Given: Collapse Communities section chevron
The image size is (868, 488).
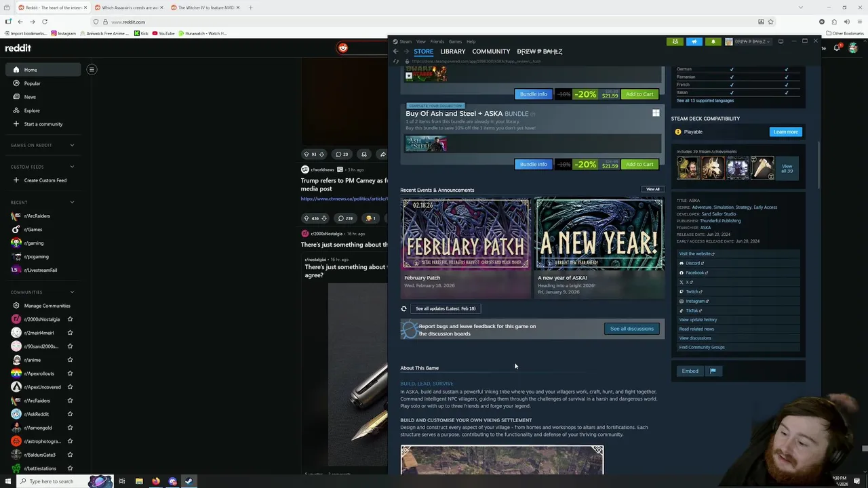Looking at the screenshot, I should pyautogui.click(x=72, y=292).
